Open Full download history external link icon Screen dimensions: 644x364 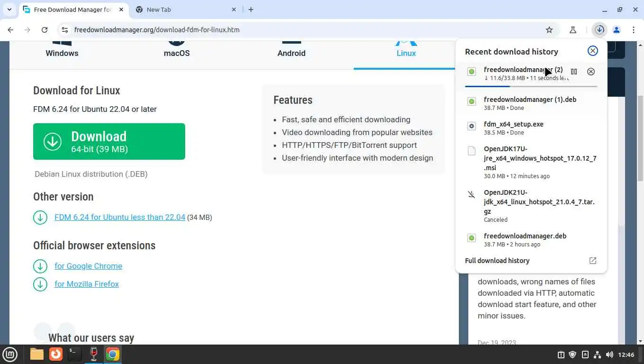point(592,261)
